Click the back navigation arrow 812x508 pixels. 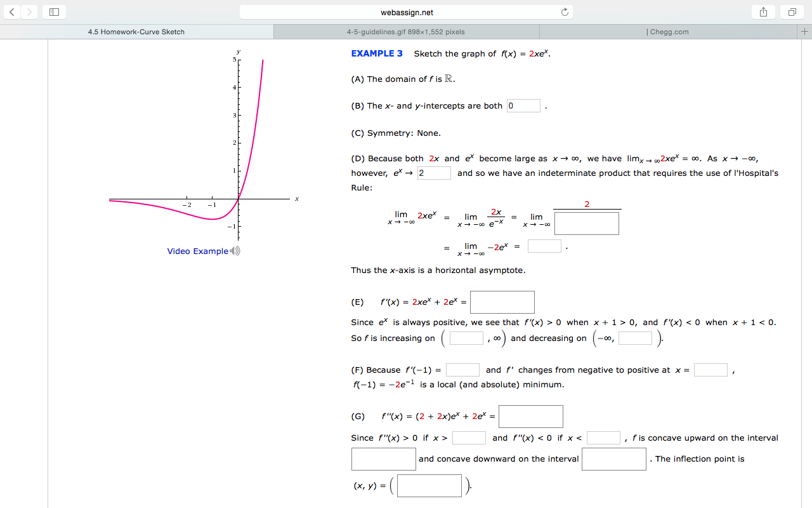11,11
